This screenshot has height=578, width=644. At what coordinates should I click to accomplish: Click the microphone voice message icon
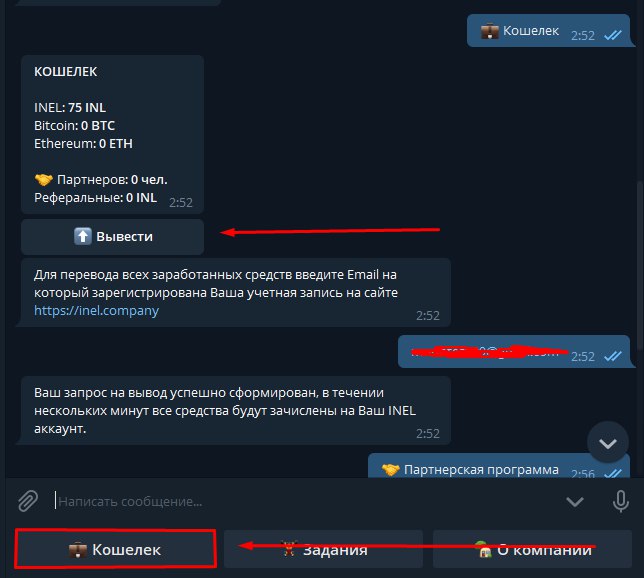click(620, 501)
